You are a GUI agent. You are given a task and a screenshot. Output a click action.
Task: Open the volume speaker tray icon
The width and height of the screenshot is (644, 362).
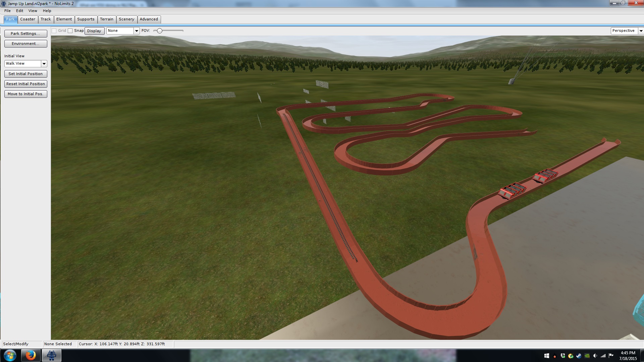(x=595, y=356)
